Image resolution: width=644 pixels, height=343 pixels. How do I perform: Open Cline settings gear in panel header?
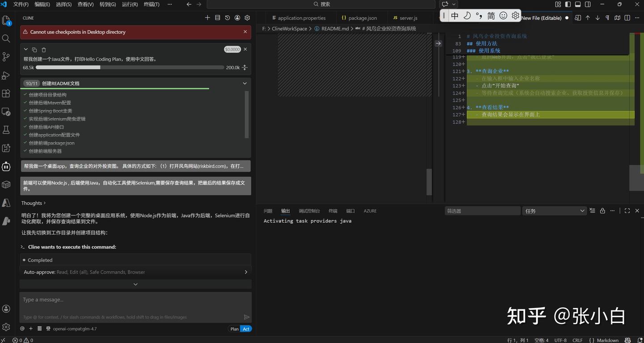click(x=247, y=18)
